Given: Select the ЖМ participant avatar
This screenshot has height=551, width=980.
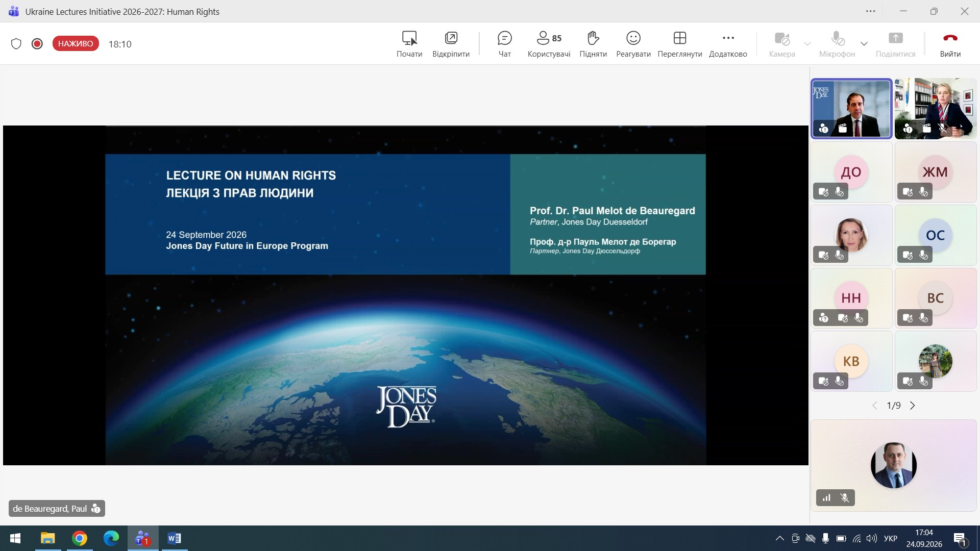Looking at the screenshot, I should click(x=935, y=172).
